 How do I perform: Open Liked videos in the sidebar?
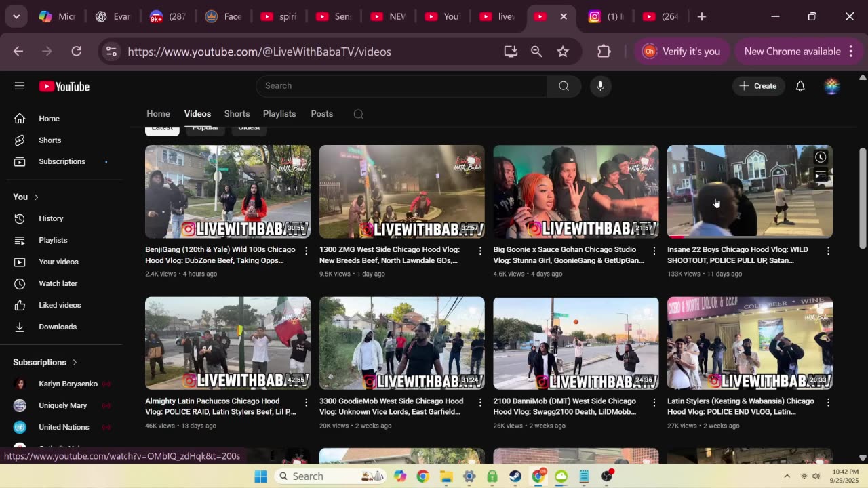tap(61, 305)
